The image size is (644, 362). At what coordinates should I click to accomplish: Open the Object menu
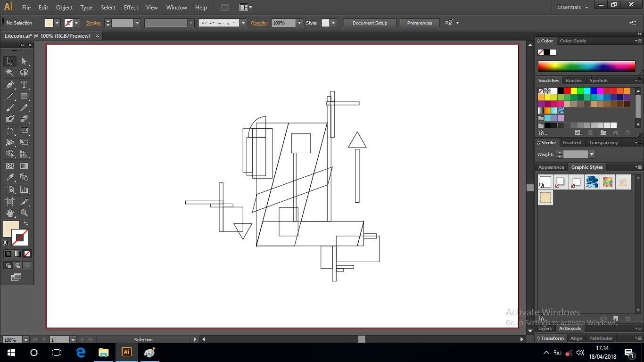(x=64, y=8)
